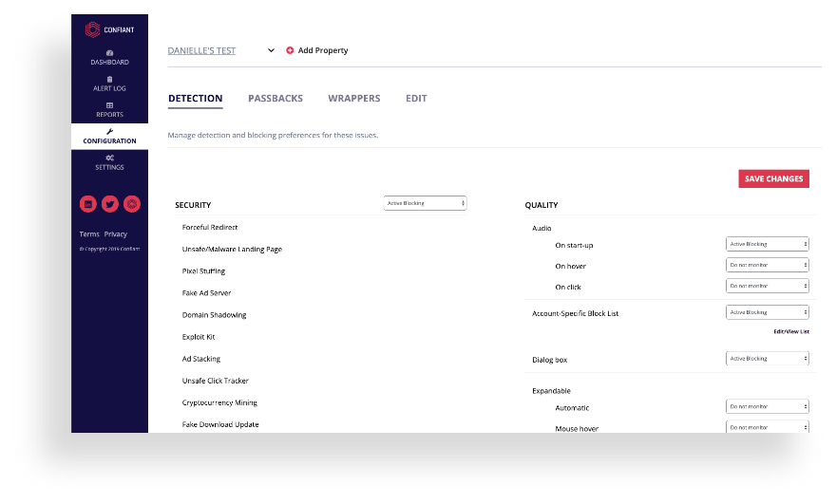Open Reports via its table icon
The height and width of the screenshot is (504, 836).
tap(109, 105)
